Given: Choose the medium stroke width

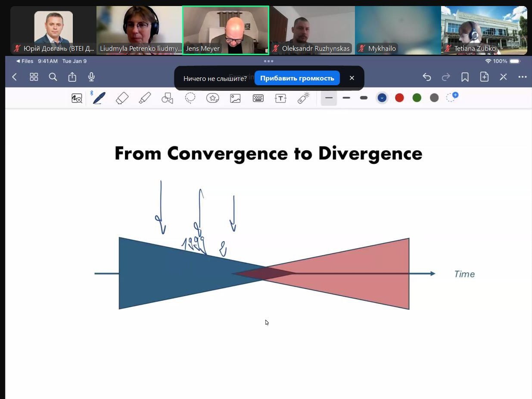Looking at the screenshot, I should tap(346, 98).
